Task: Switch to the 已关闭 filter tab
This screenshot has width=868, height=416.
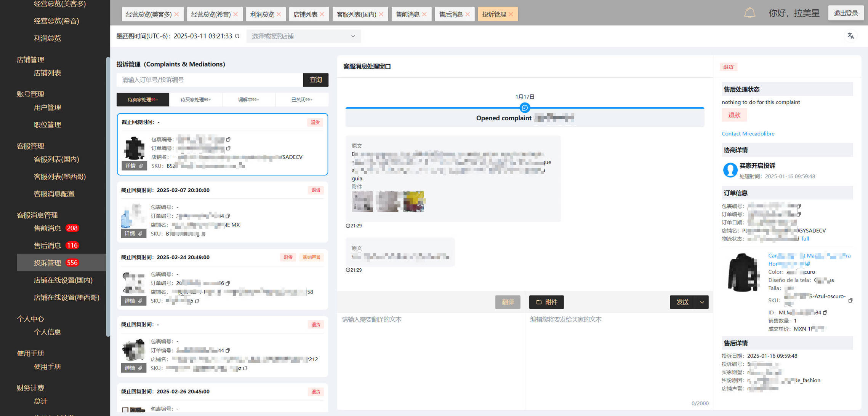Action: point(301,99)
